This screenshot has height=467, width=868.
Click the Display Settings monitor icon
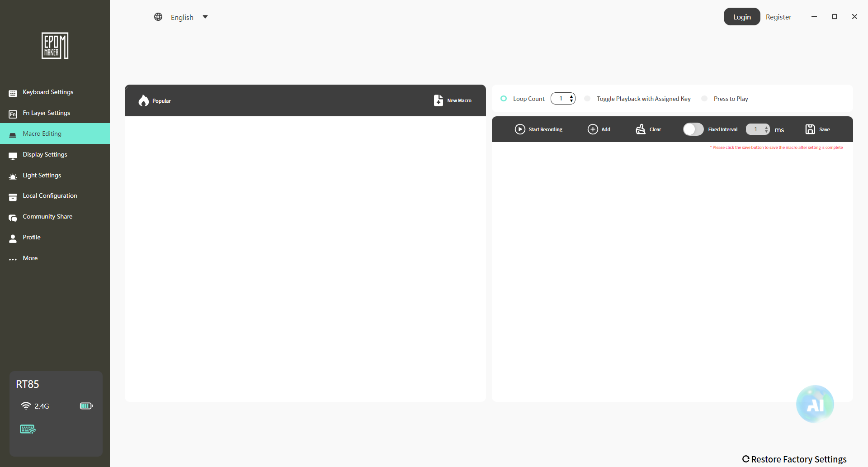point(13,155)
